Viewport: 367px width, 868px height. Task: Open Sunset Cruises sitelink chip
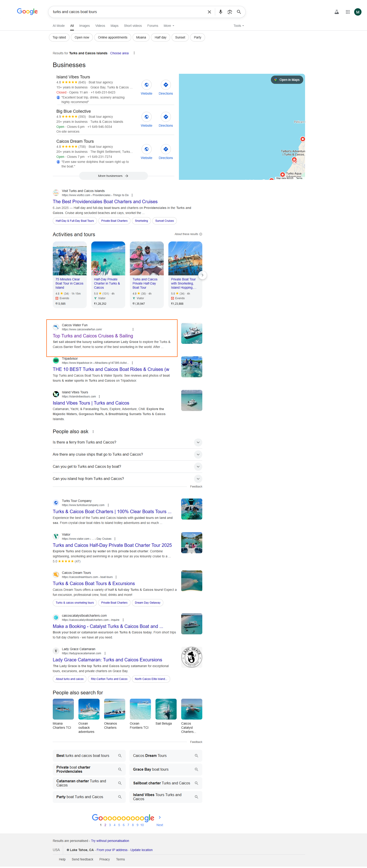165,221
